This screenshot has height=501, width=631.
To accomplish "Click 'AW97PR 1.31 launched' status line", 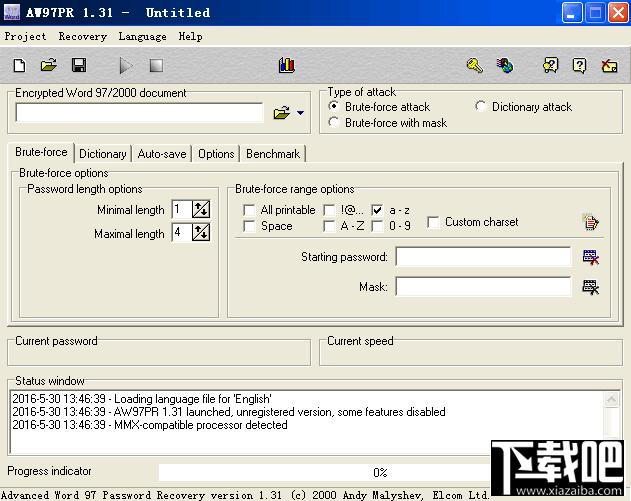I will point(229,412).
